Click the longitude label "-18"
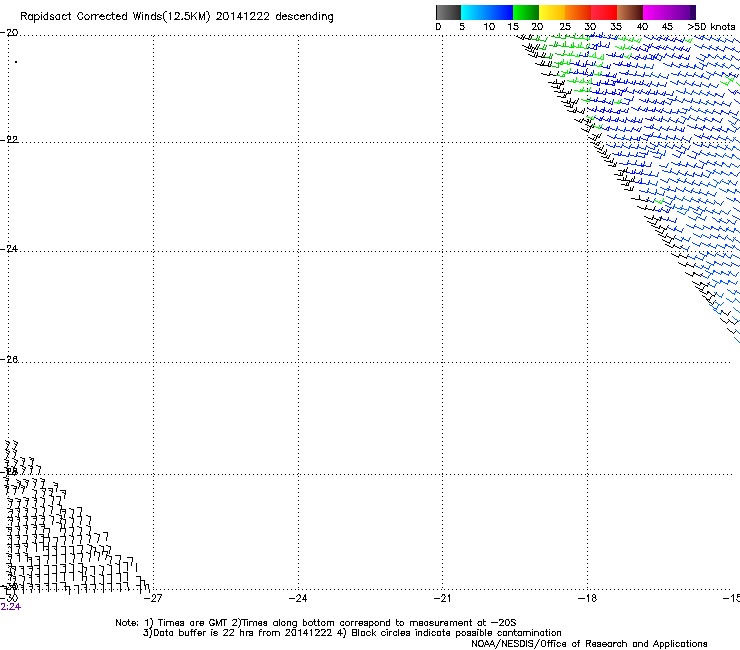This screenshot has width=740, height=650. (x=587, y=599)
